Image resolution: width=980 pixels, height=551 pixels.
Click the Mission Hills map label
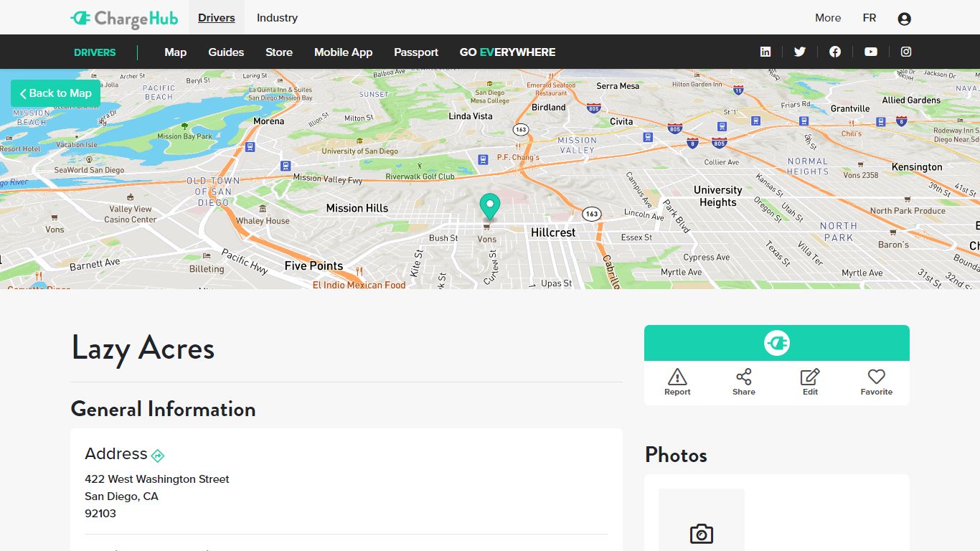pos(357,208)
